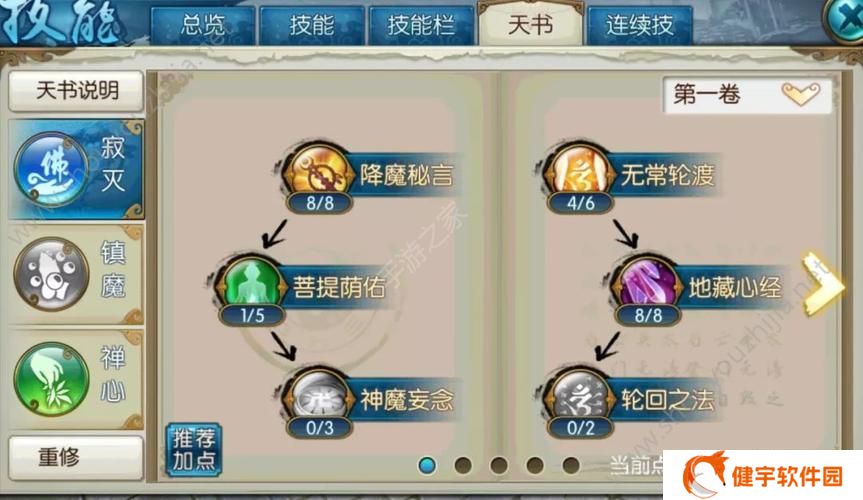Go to the second page dot

pyautogui.click(x=463, y=465)
